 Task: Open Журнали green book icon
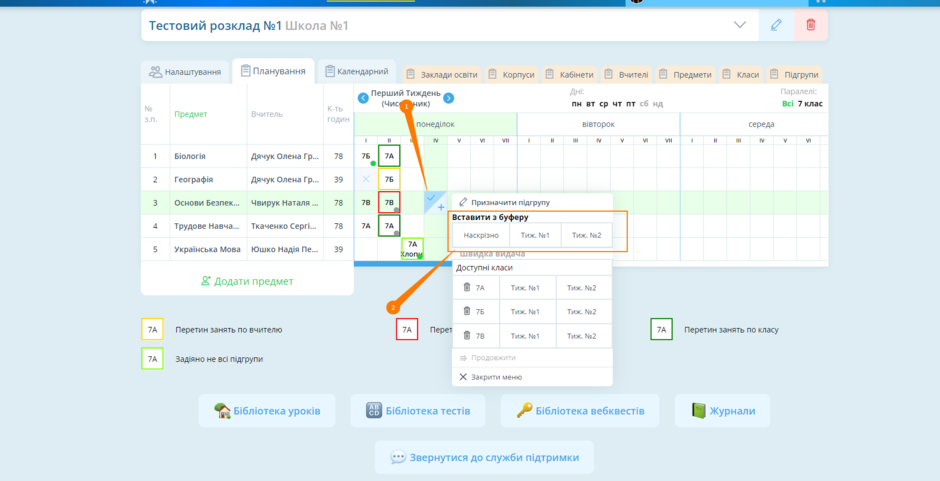point(698,411)
